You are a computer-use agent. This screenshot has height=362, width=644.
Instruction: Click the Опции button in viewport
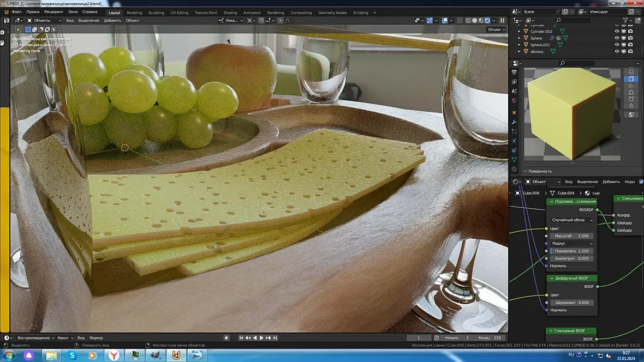[497, 29]
